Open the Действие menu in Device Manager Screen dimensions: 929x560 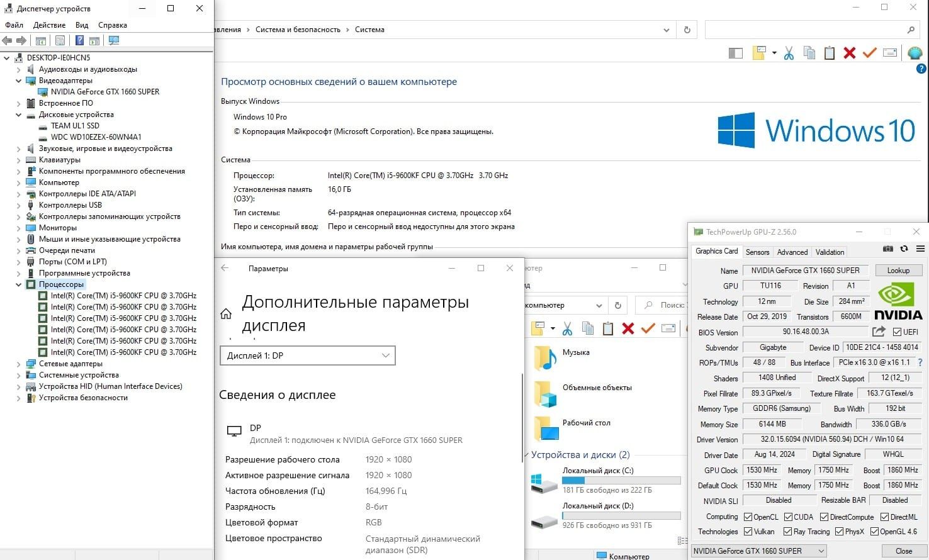49,25
